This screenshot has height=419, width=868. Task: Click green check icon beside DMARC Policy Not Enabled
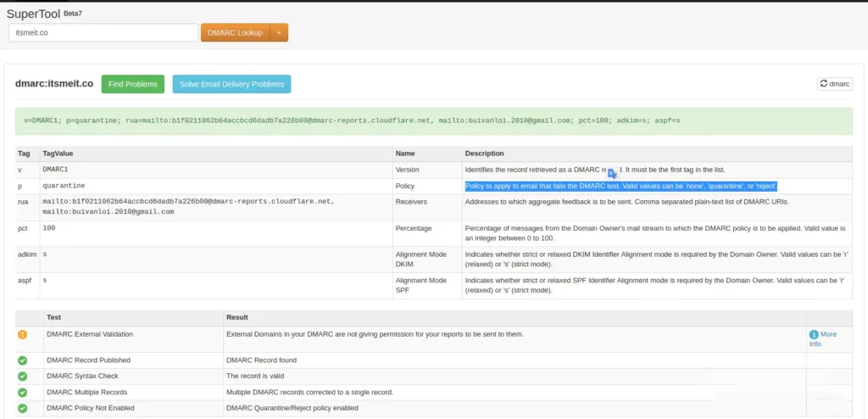(x=23, y=409)
